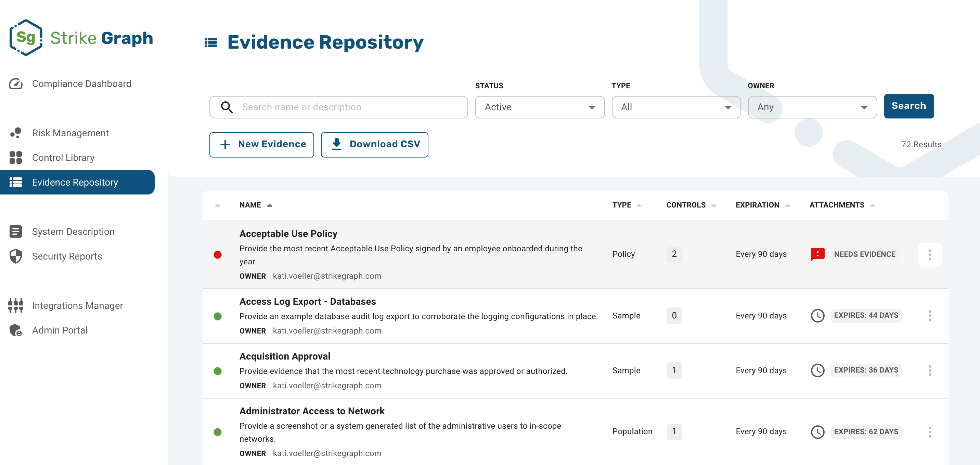Click controls count 1 for Acquisition Approval

point(674,370)
